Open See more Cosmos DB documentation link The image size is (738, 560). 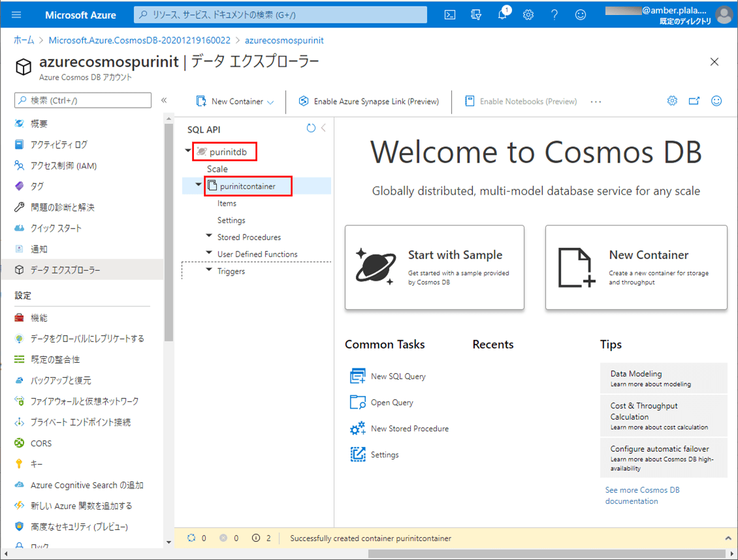point(643,495)
